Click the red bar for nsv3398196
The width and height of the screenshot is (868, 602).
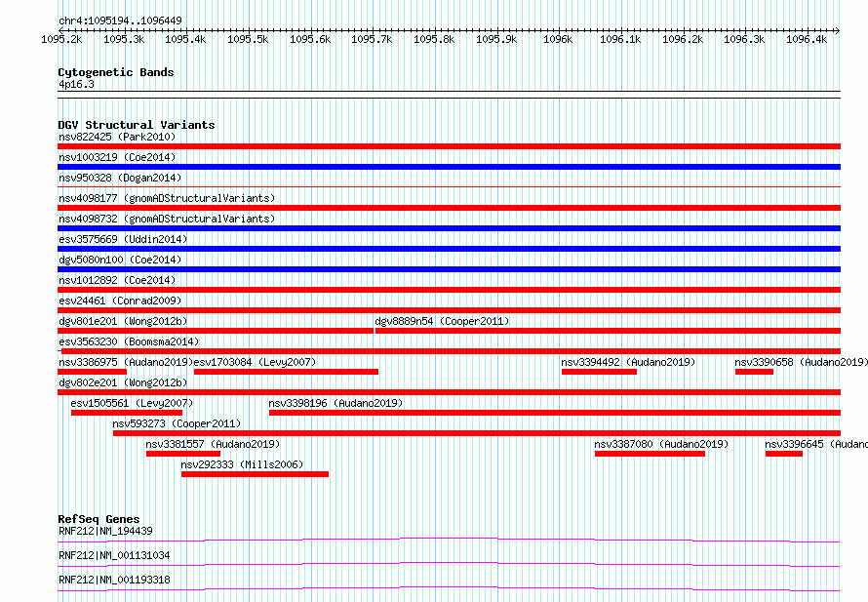[555, 413]
